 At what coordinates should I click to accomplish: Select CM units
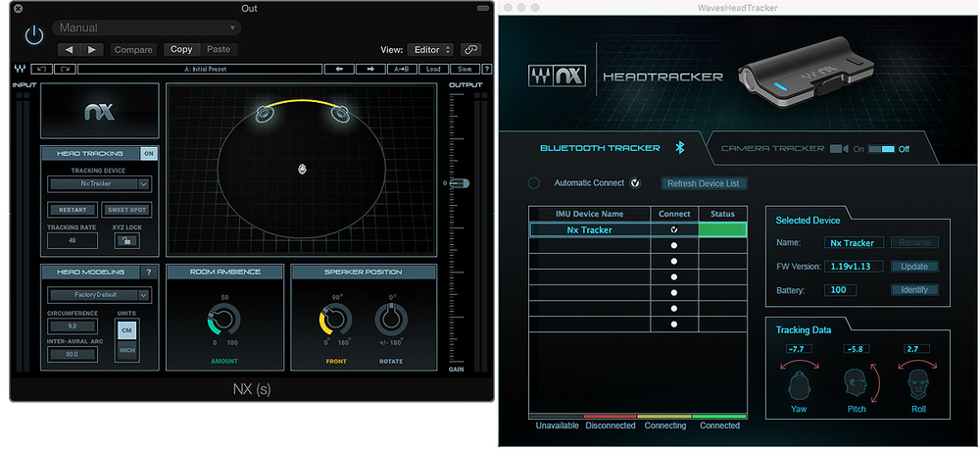point(126,329)
